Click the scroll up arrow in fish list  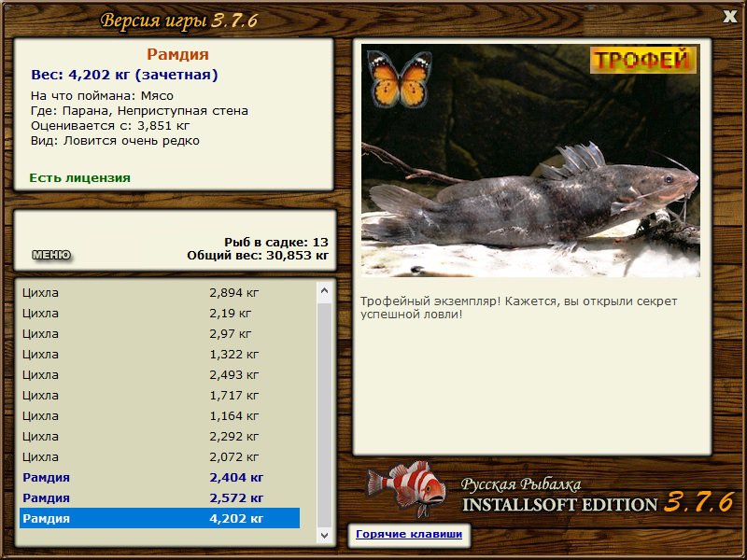[x=324, y=290]
